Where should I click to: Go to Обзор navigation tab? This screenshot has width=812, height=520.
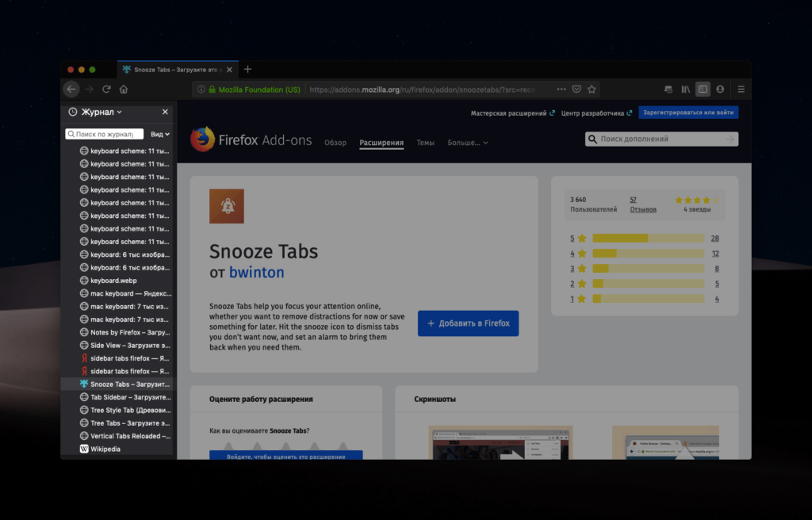pyautogui.click(x=335, y=143)
